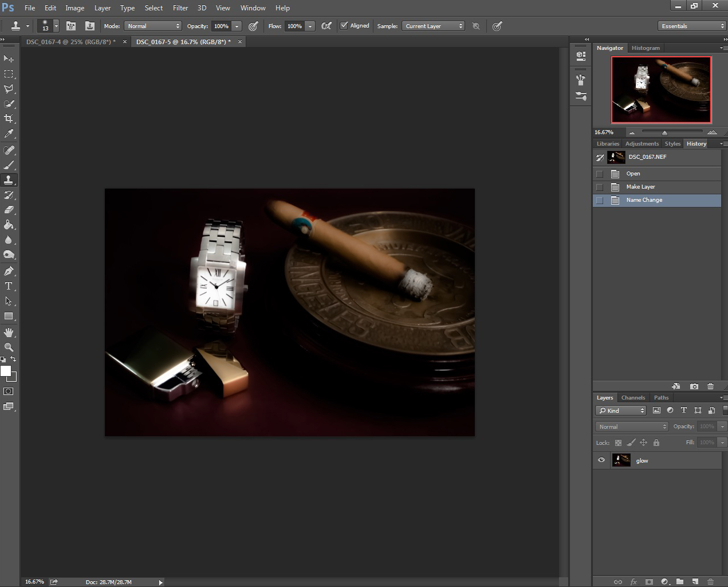728x587 pixels.
Task: Select the Open history state
Action: pos(633,174)
